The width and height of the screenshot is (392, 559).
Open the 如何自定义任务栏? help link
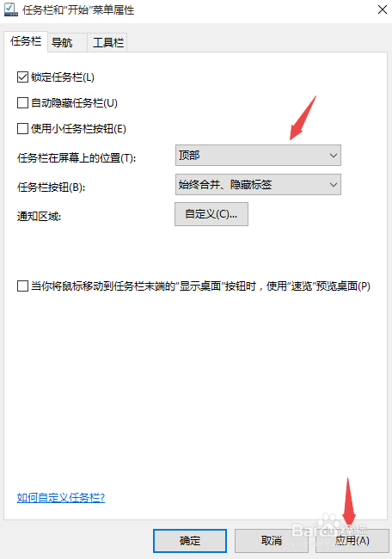pos(61,497)
